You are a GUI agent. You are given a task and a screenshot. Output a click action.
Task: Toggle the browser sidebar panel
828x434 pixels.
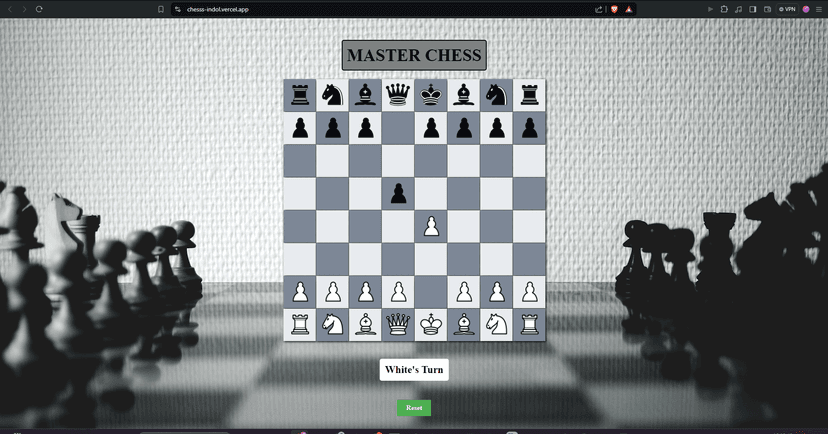(x=753, y=9)
